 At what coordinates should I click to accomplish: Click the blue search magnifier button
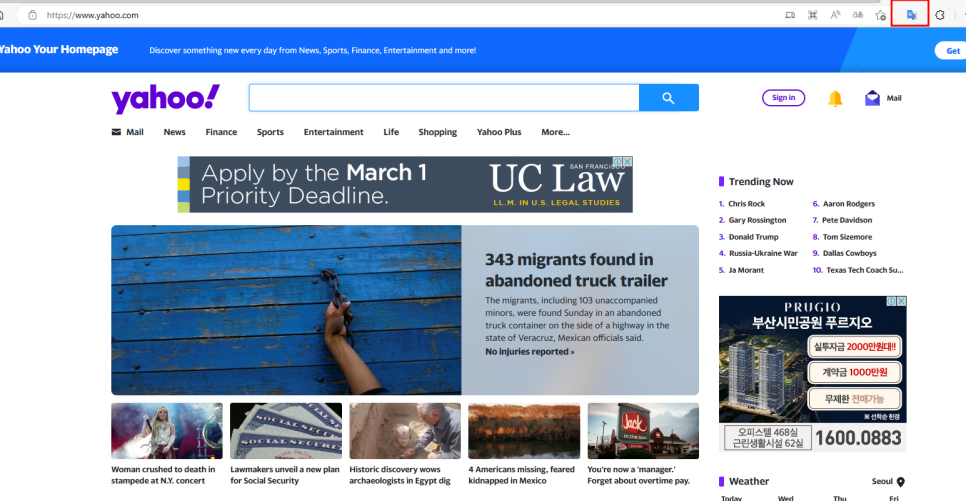tap(668, 97)
